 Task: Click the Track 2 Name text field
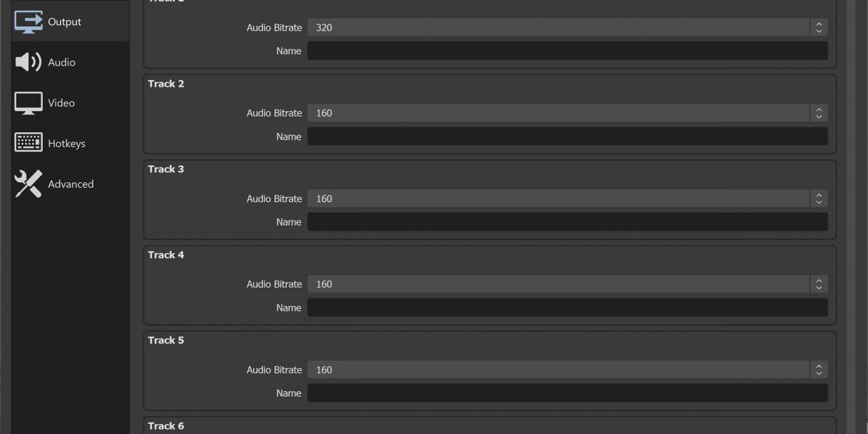click(x=567, y=136)
